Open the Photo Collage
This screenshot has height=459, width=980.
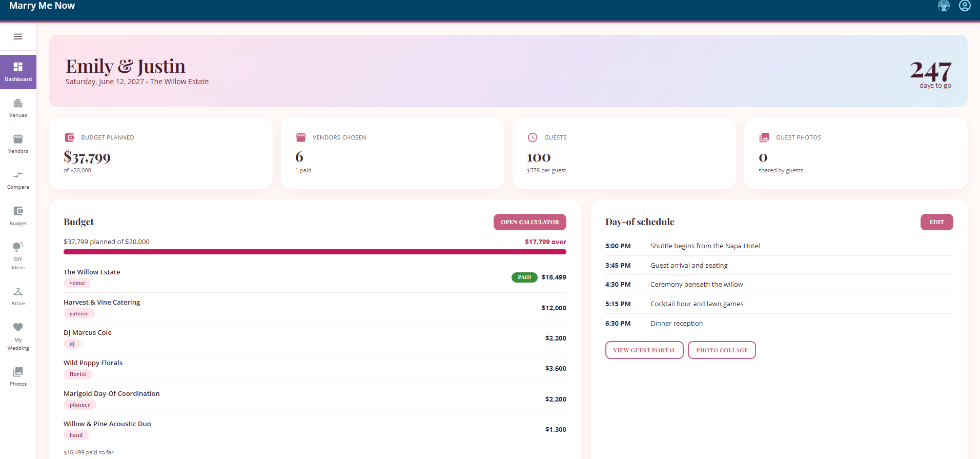[722, 350]
